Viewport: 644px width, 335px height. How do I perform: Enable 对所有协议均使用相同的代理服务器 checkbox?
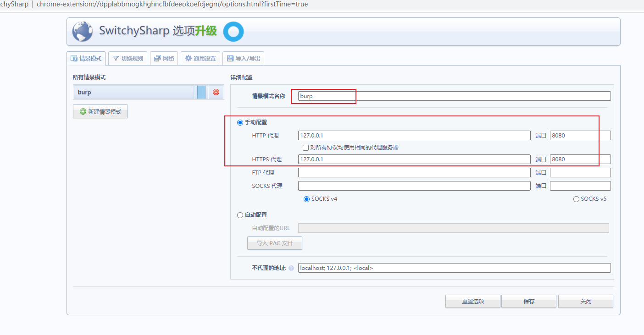(x=305, y=148)
